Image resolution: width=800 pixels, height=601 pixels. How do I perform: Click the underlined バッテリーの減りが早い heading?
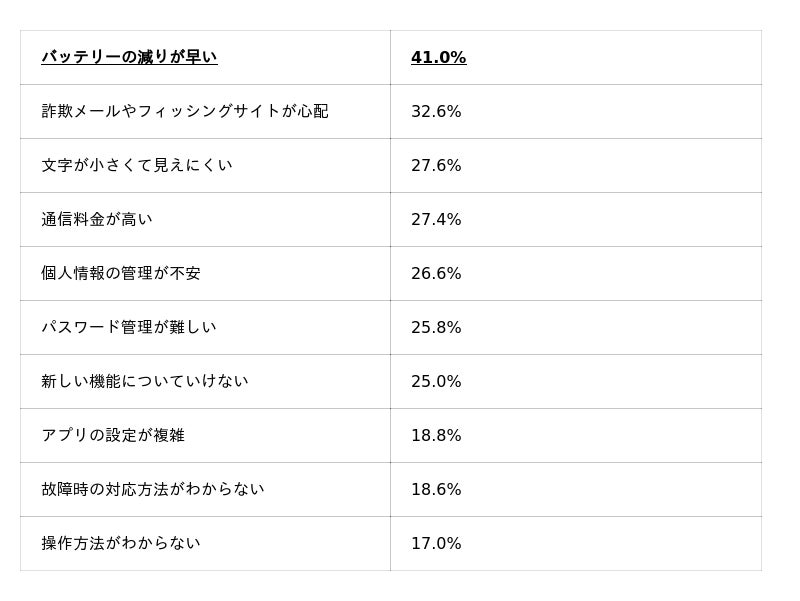129,57
